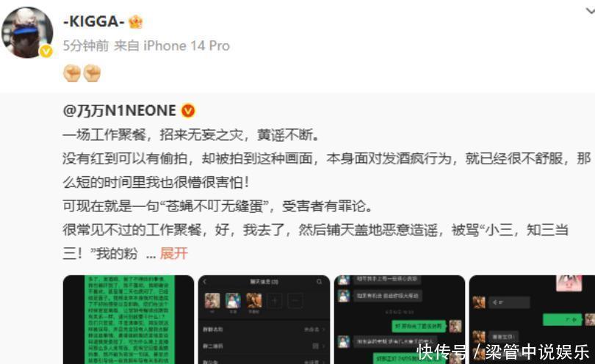Click the back arrow in the chat info screenshot
Viewport: 595px width, 364px height.
pyautogui.click(x=205, y=282)
